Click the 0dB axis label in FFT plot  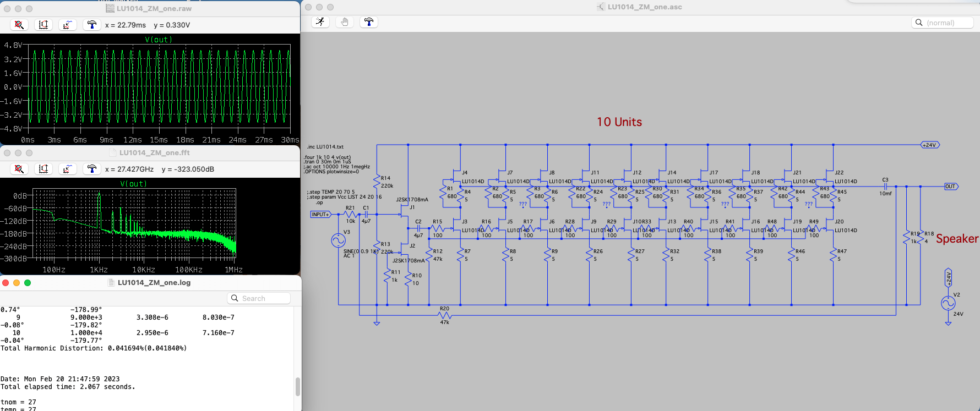[20, 196]
